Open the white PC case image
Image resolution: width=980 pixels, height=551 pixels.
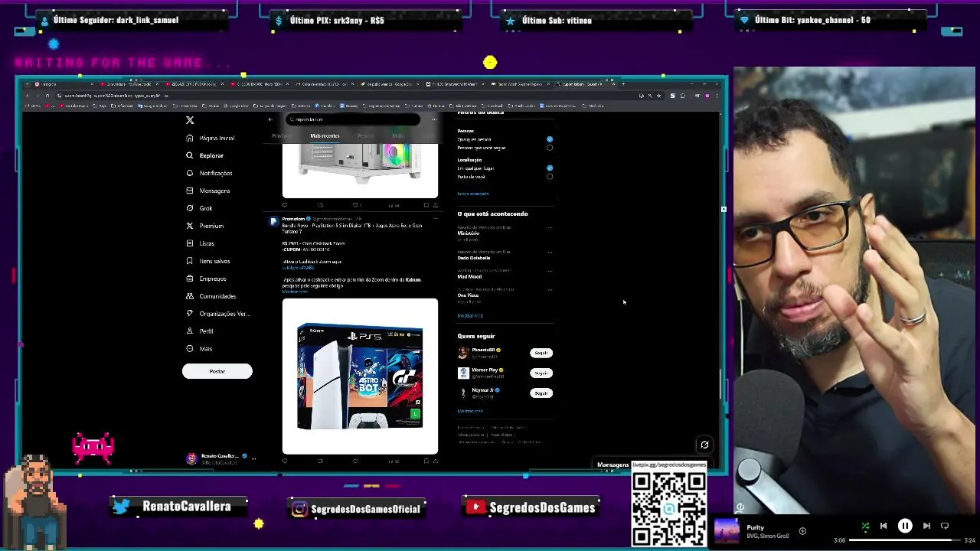pos(360,171)
